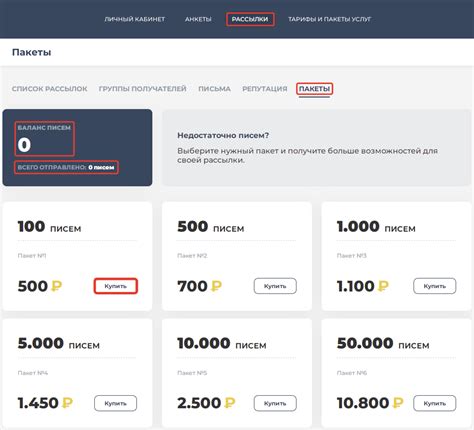474x430 pixels.
Task: Click the Пакет №2 label
Action: click(x=192, y=256)
